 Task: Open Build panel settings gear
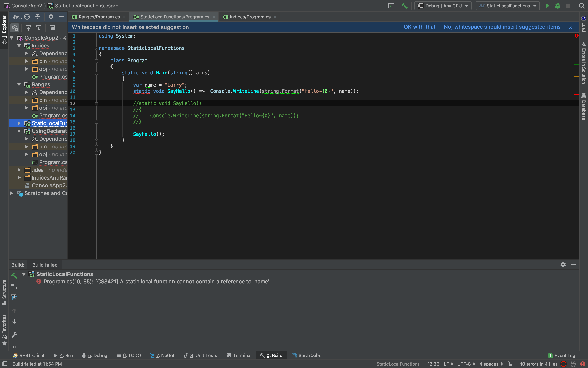pos(563,265)
